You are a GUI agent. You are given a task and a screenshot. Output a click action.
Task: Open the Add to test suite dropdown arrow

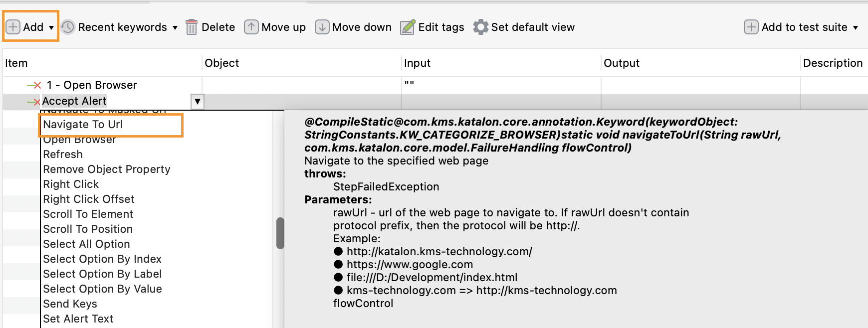(856, 28)
